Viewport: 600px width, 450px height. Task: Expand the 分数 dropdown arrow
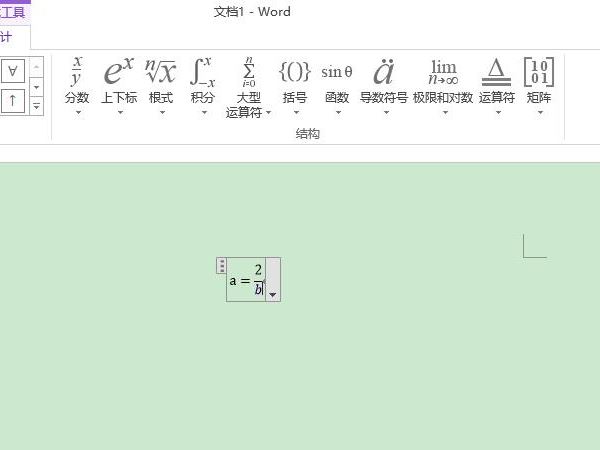[x=78, y=112]
